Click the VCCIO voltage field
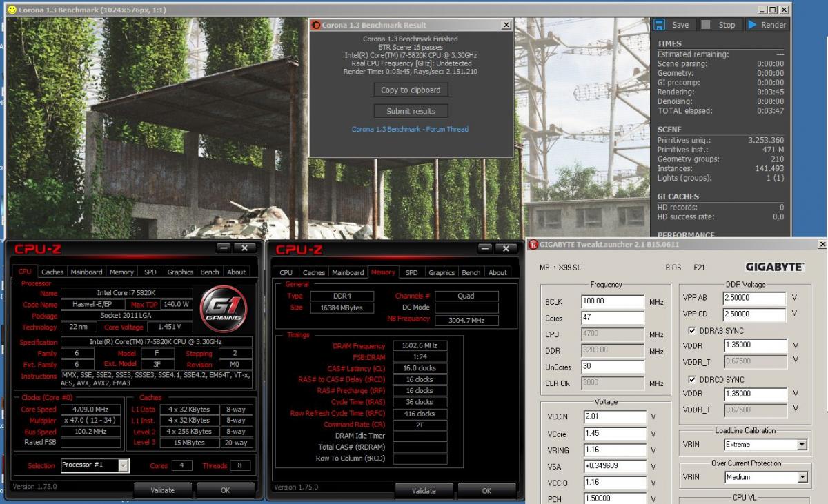This screenshot has height=504, width=828. [x=615, y=482]
